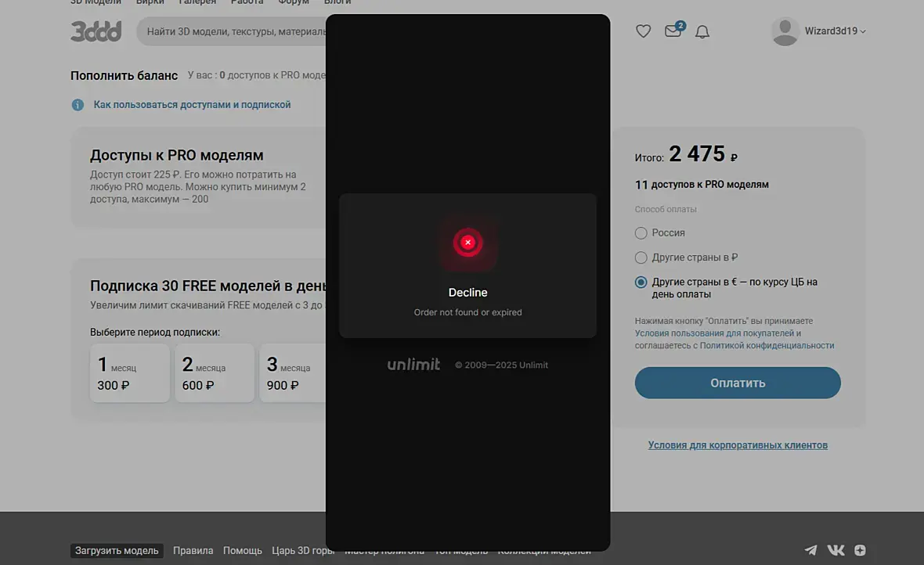Click the 11 доступов к PRO моделям text
Viewport: 924px width, 565px height.
click(702, 185)
